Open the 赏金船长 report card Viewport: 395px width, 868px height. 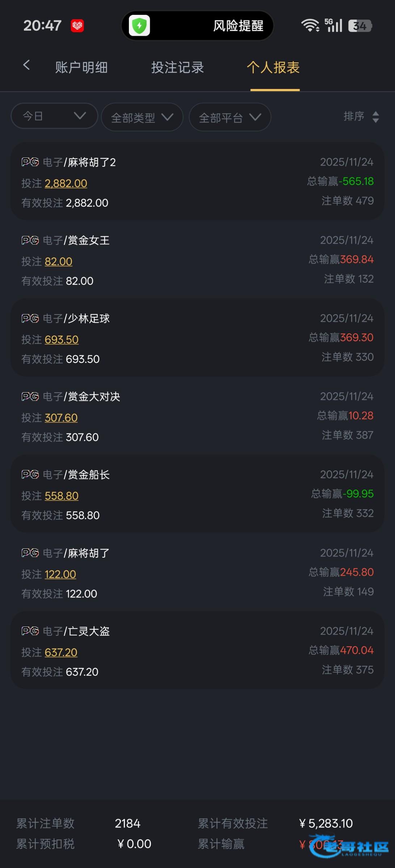point(197,494)
